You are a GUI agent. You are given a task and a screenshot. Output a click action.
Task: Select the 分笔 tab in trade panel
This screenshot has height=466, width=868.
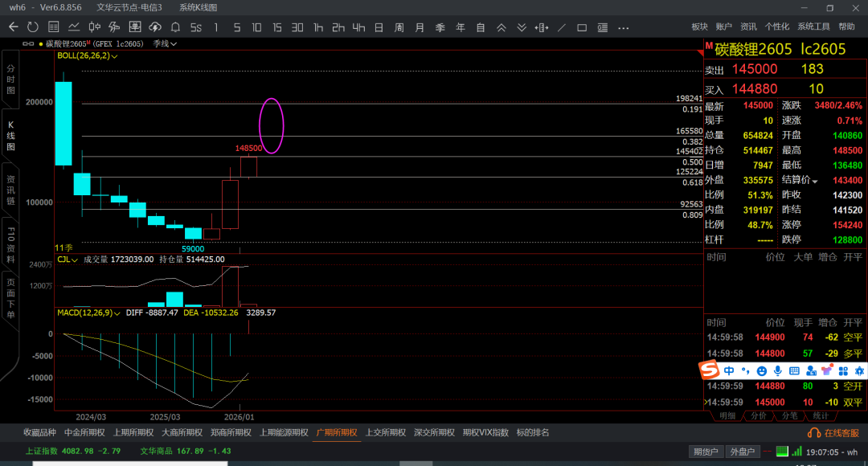pos(789,416)
